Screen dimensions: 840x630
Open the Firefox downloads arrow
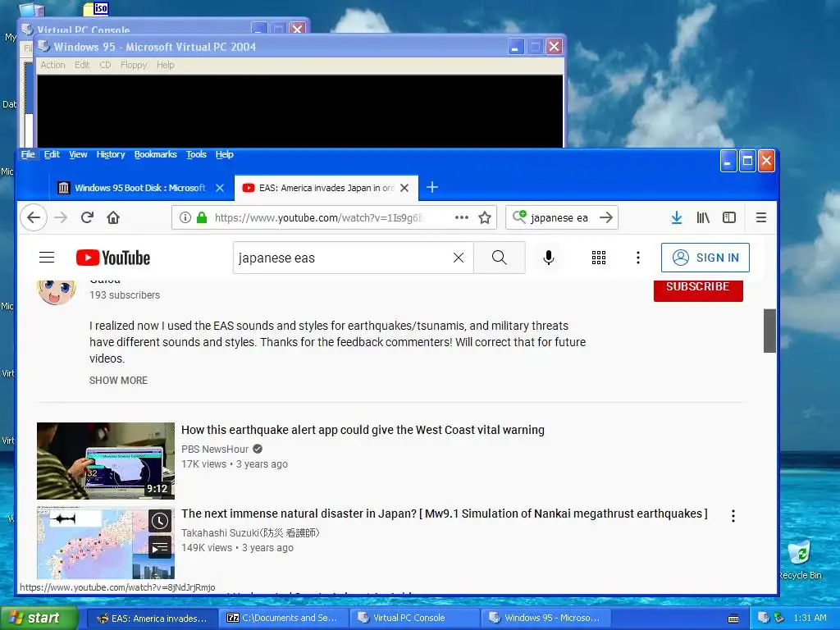coord(677,217)
